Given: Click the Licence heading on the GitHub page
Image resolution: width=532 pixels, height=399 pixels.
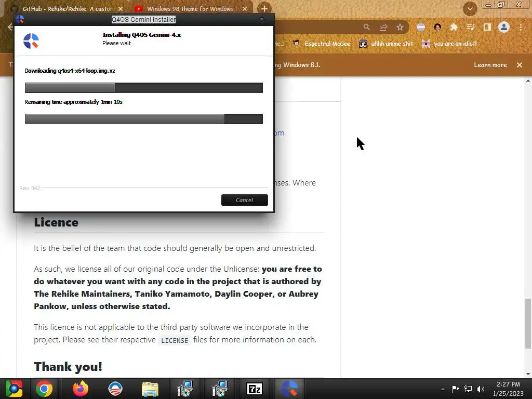Looking at the screenshot, I should (56, 222).
